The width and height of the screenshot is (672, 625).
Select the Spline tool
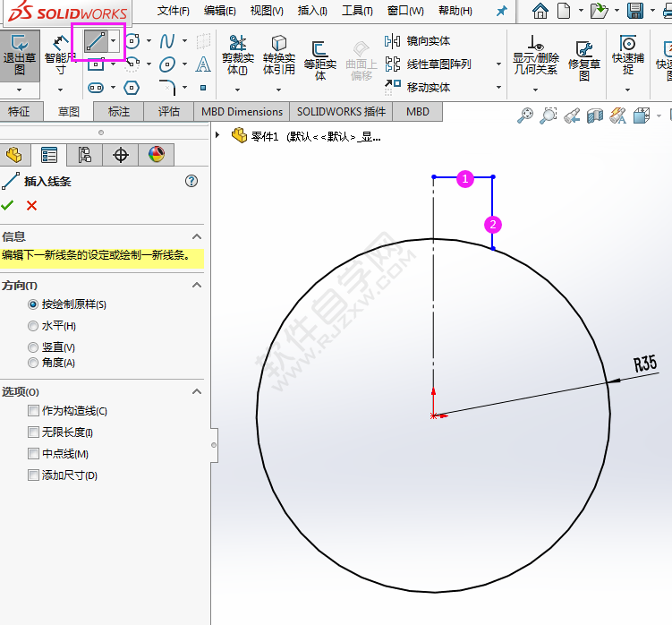click(166, 41)
